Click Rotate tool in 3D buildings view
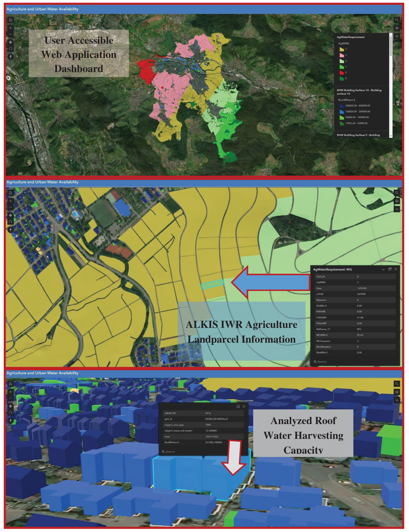Image resolution: width=409 pixels, height=532 pixels. point(10,413)
